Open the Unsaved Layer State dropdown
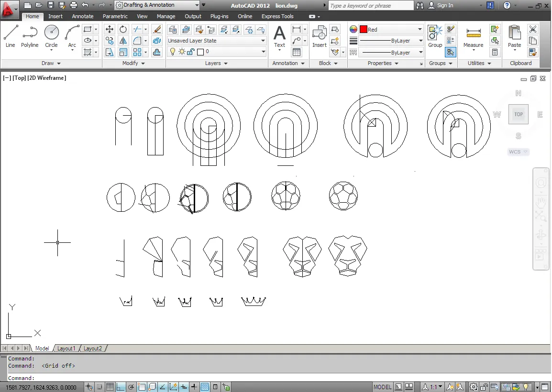 pyautogui.click(x=216, y=41)
